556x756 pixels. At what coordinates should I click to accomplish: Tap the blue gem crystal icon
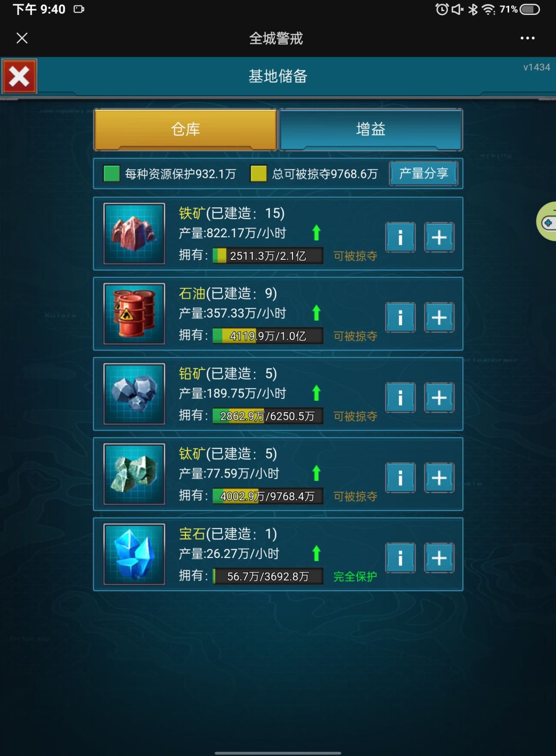click(134, 554)
